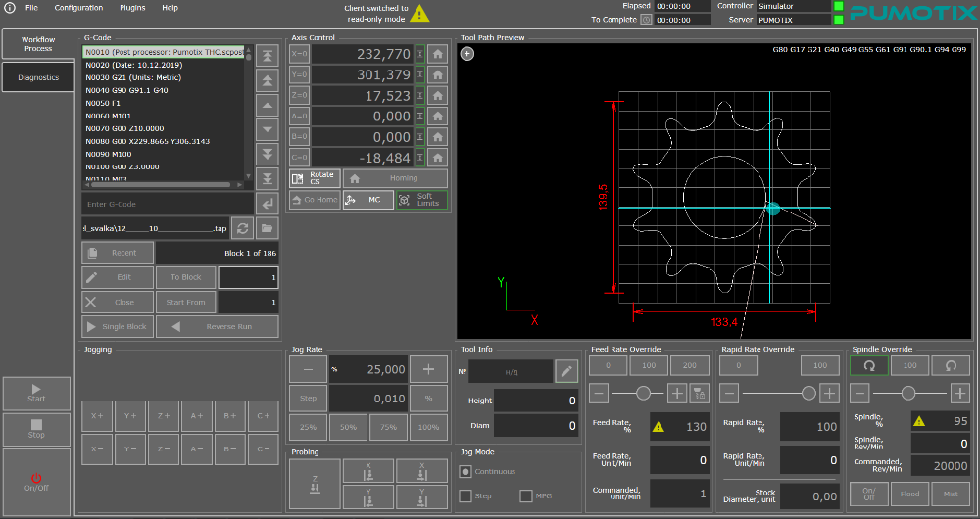Start Z probing icon
The image size is (980, 519).
pos(315,484)
